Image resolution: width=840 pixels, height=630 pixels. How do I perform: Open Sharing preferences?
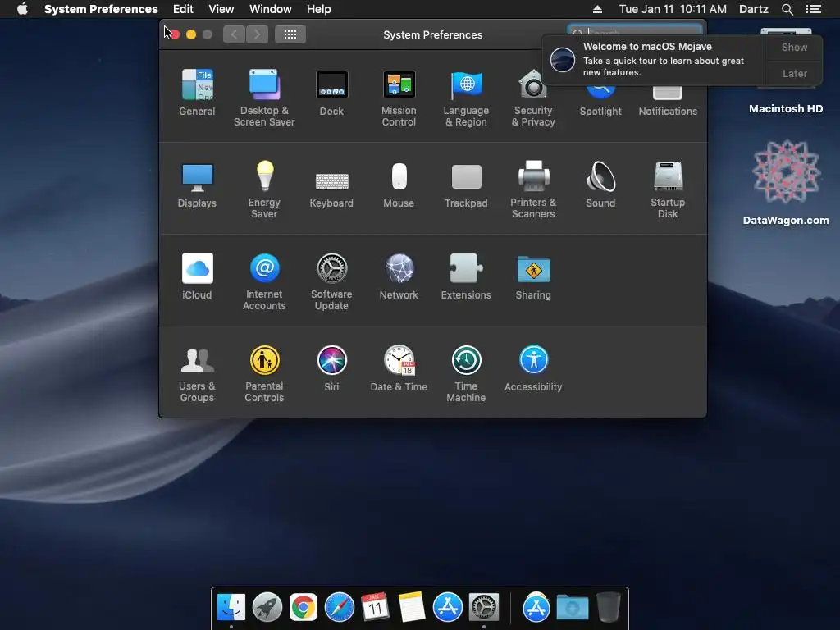tap(533, 276)
